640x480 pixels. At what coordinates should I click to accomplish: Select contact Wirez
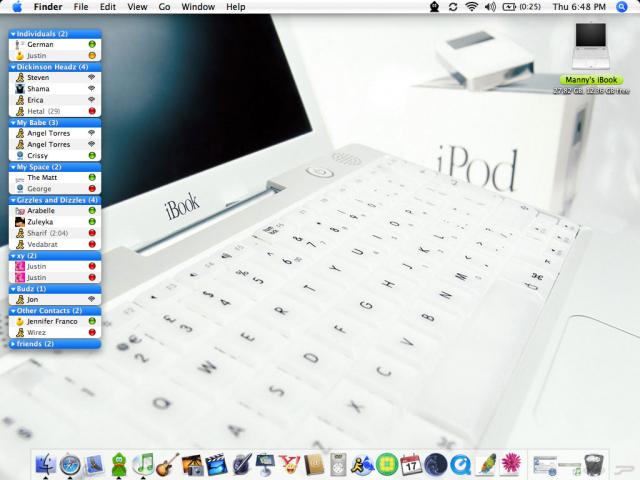pos(55,333)
